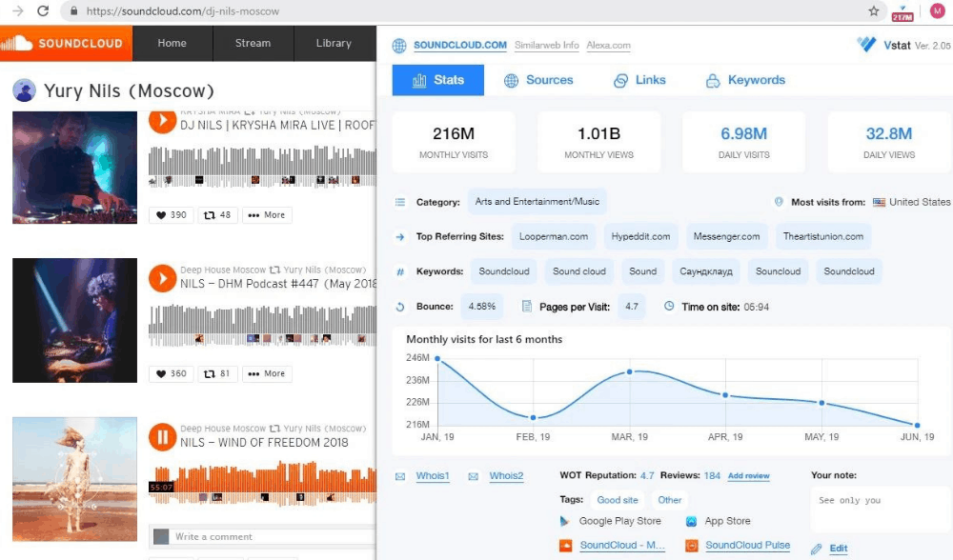Open the Edit note pencil link
This screenshot has width=953, height=560.
tap(830, 549)
